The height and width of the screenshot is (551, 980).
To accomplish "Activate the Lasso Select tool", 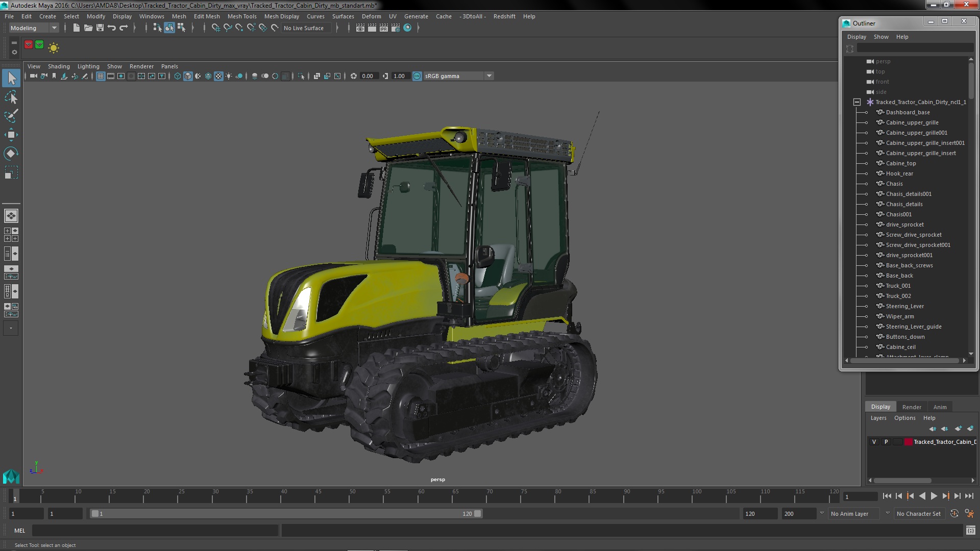I will 11,97.
